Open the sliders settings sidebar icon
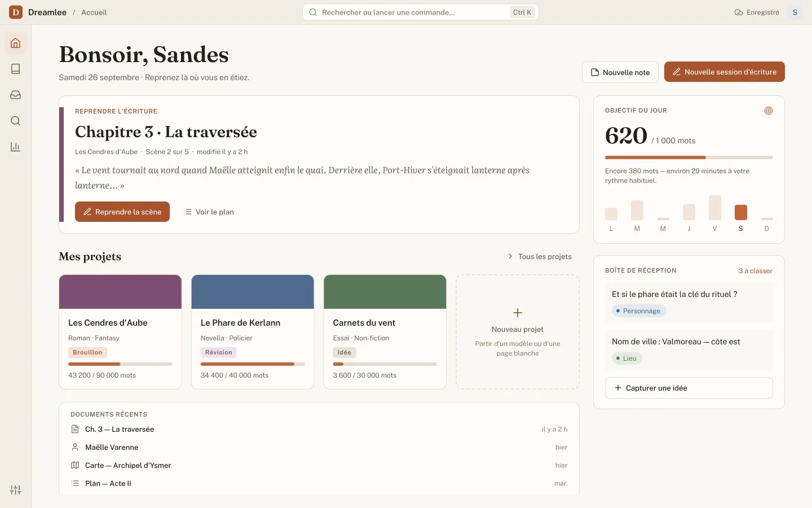The image size is (812, 508). pyautogui.click(x=16, y=490)
